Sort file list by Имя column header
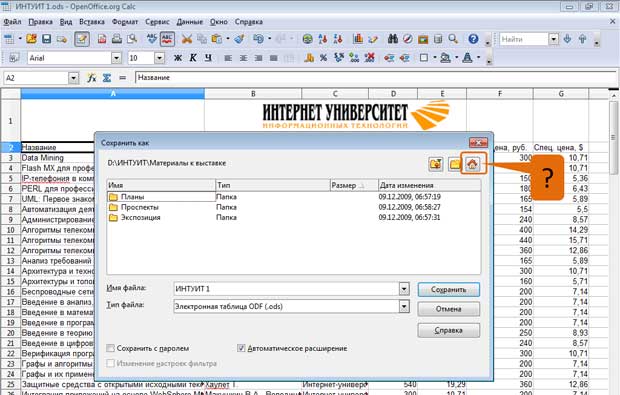The height and width of the screenshot is (395, 620). (x=161, y=185)
